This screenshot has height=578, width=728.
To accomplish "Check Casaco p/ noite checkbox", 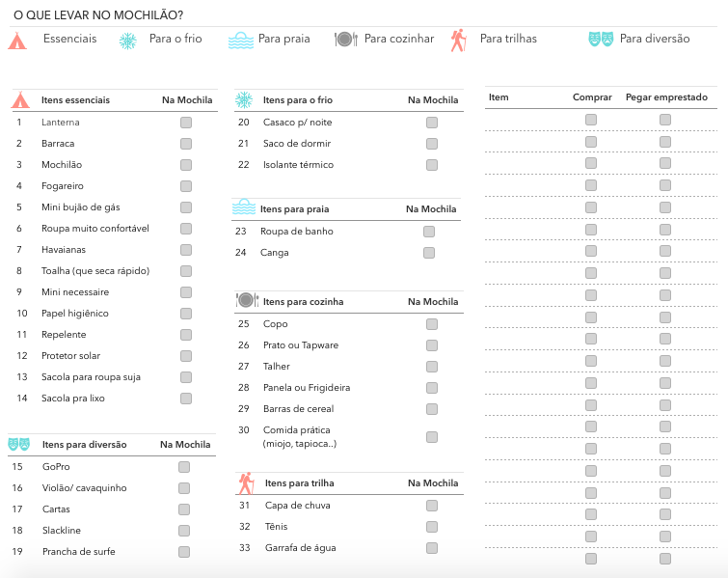I will 432,123.
